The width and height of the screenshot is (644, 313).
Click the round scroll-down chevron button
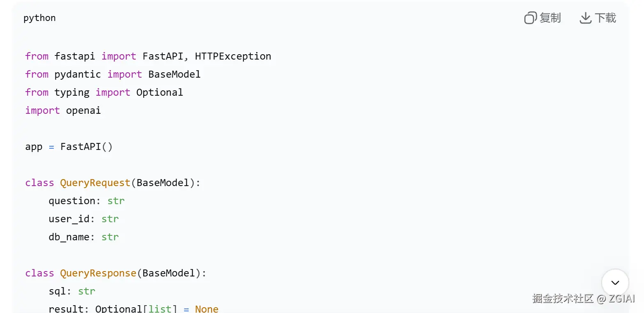[615, 282]
